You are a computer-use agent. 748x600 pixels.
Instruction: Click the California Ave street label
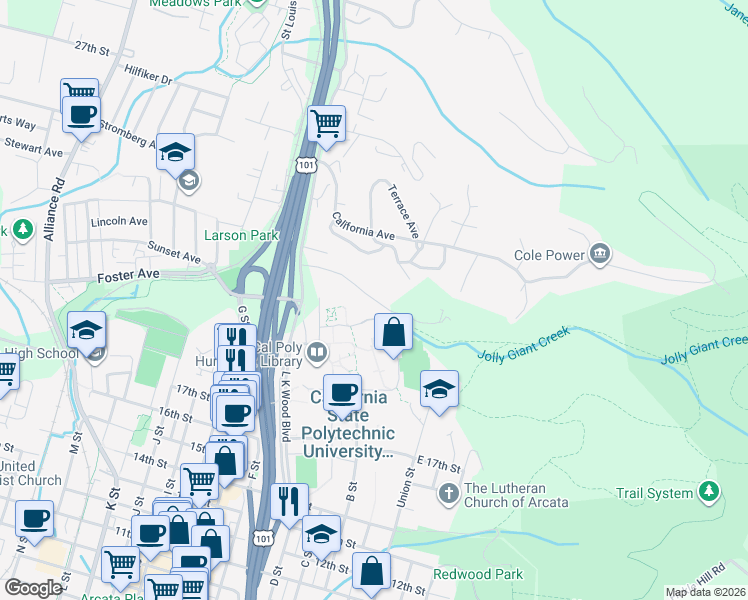click(364, 226)
